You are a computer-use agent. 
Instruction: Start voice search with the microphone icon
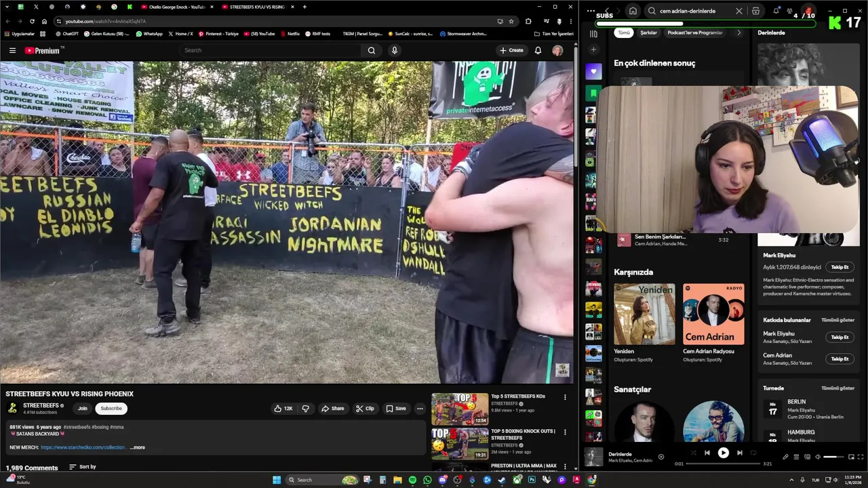tap(394, 50)
